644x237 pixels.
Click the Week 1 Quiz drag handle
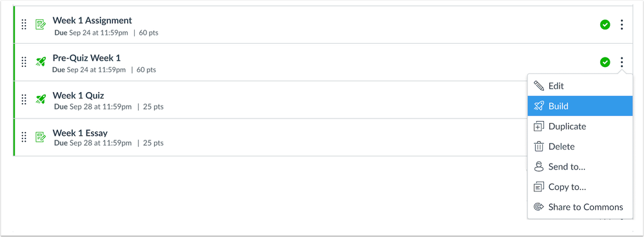tap(24, 99)
